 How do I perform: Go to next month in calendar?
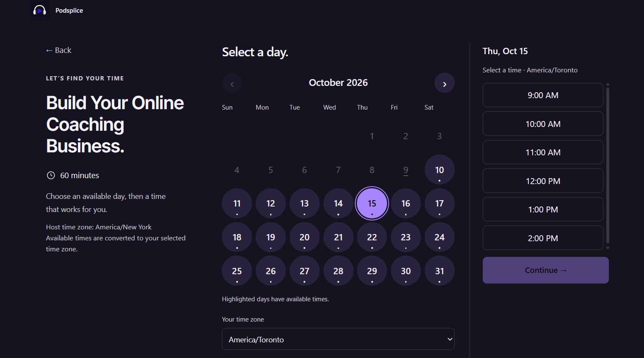click(444, 83)
